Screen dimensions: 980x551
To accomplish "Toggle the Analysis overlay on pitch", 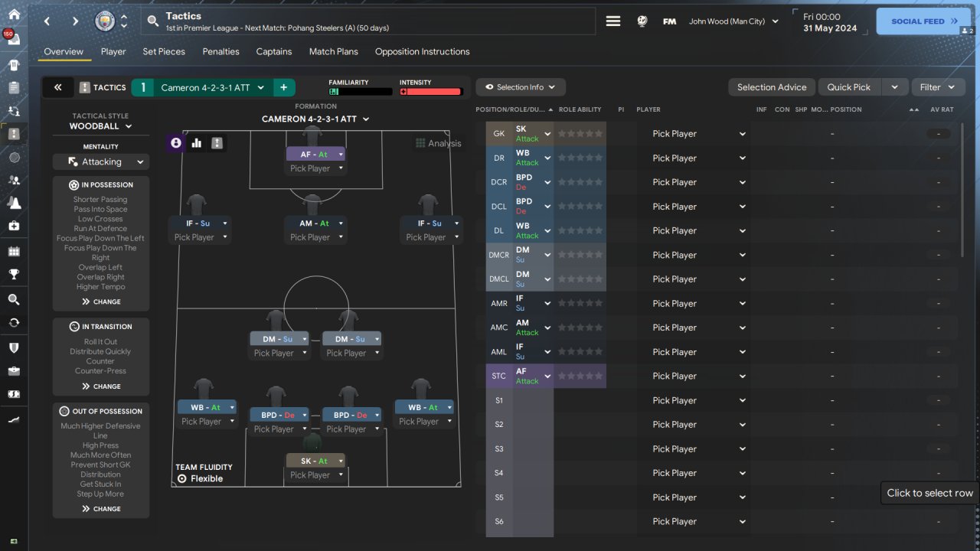I will click(x=439, y=143).
